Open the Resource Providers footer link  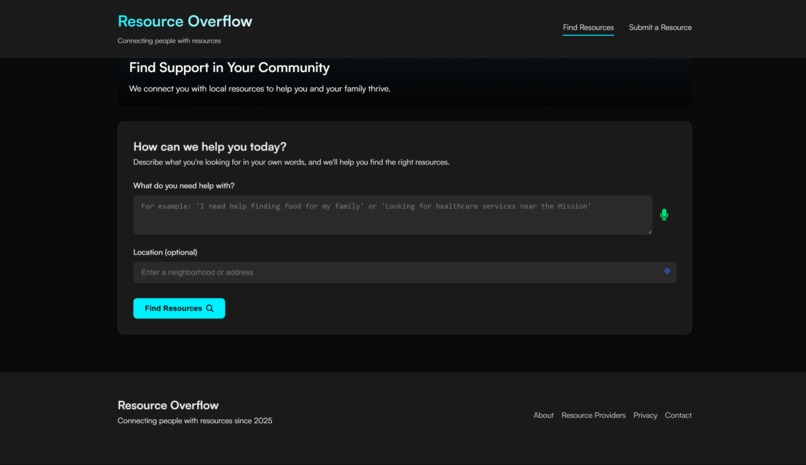click(x=593, y=415)
